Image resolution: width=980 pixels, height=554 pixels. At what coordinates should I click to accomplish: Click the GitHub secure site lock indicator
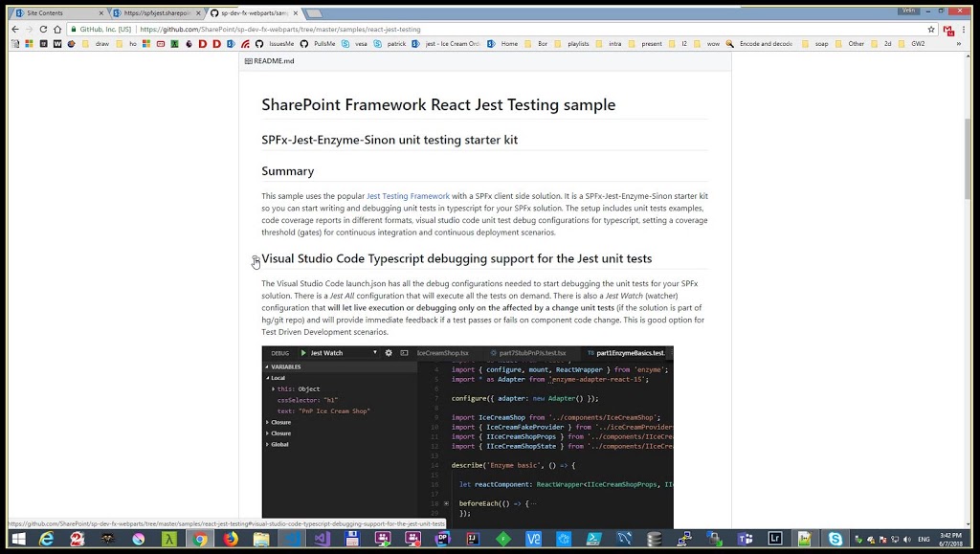(101, 30)
